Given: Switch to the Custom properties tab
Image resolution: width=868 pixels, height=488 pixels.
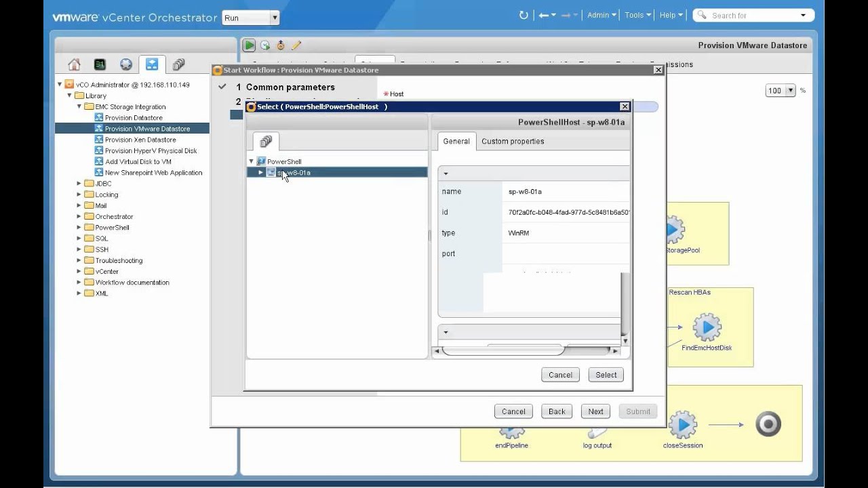Looking at the screenshot, I should tap(513, 141).
